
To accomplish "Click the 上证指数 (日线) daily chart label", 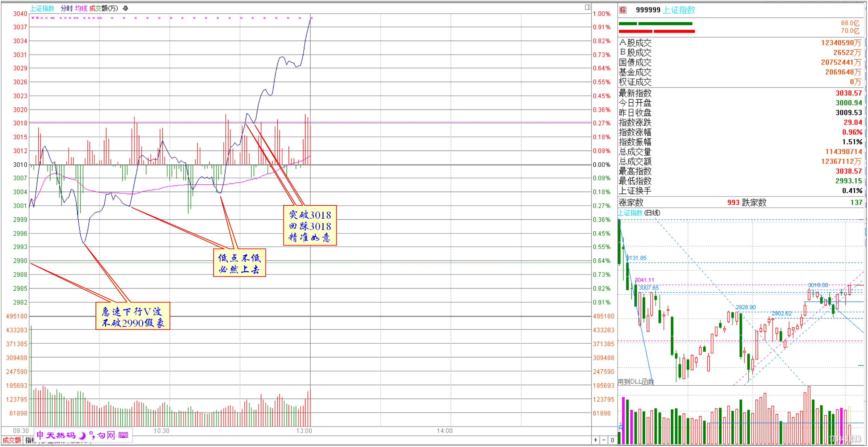I will (x=639, y=213).
